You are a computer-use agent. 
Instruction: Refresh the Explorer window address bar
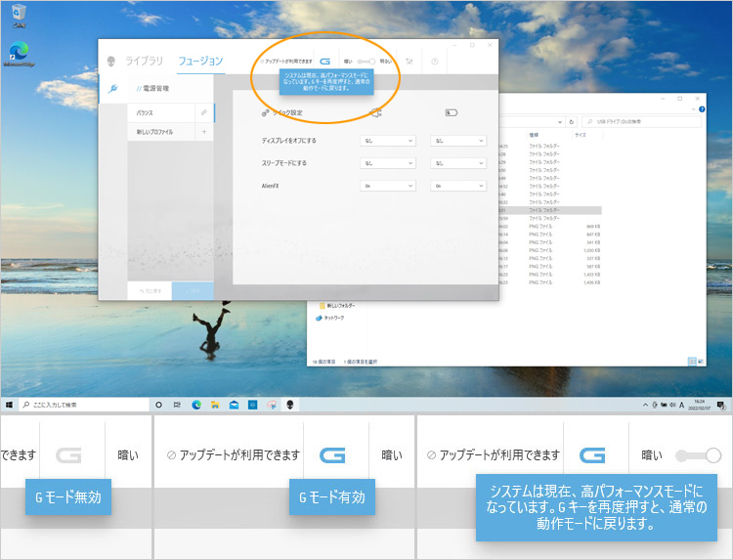572,121
